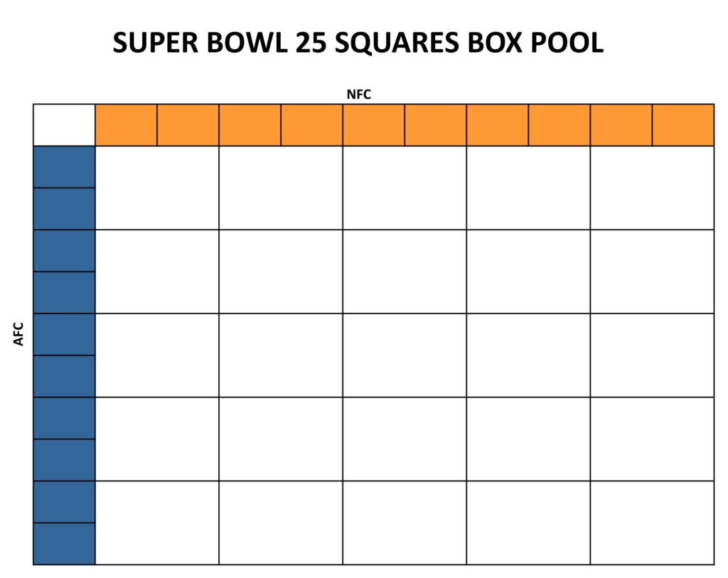Select the third orange cell from left
This screenshot has height=578, width=728.
pyautogui.click(x=250, y=125)
